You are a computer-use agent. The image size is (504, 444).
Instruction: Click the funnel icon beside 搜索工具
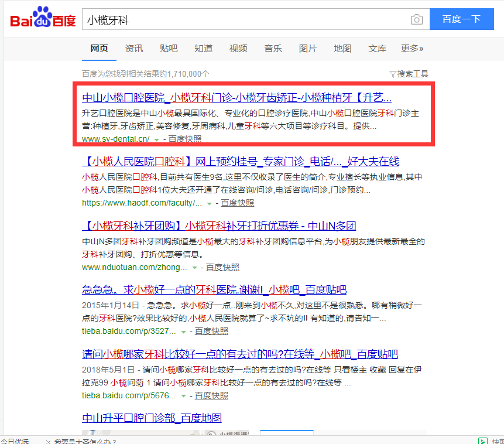click(392, 74)
